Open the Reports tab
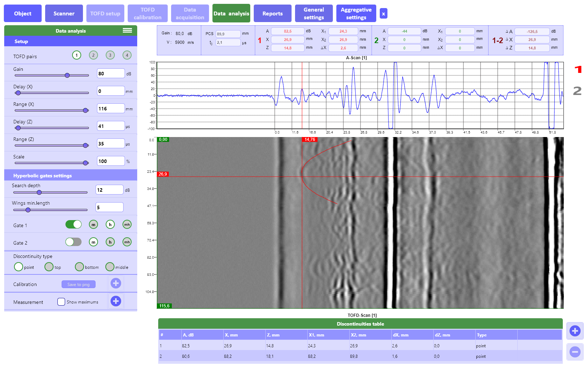Image resolution: width=588 pixels, height=368 pixels. [x=272, y=14]
